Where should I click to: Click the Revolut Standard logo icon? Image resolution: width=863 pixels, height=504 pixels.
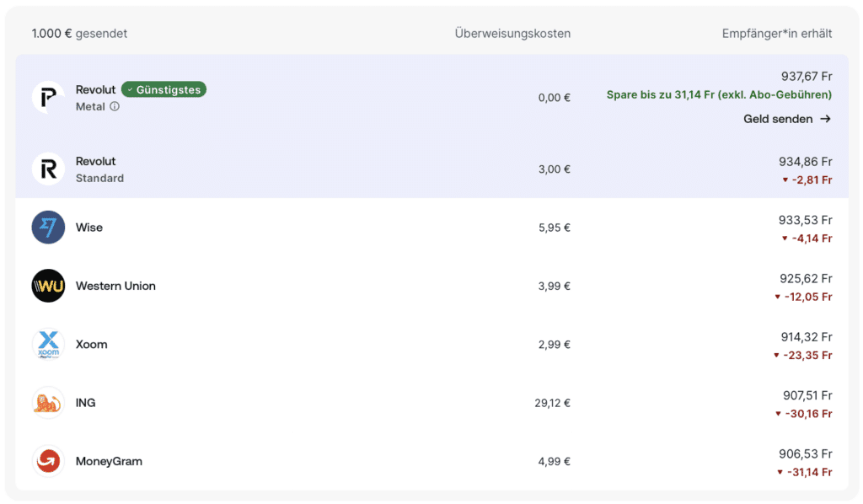click(x=48, y=169)
